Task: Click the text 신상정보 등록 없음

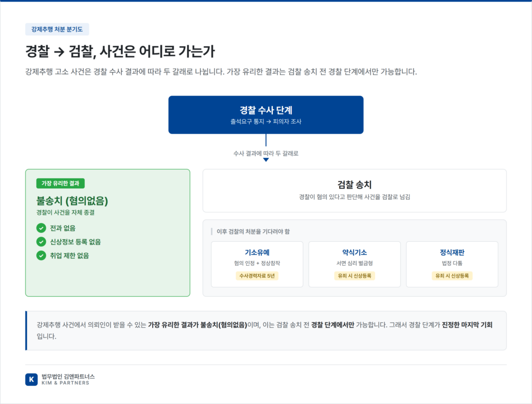Action: click(x=75, y=242)
